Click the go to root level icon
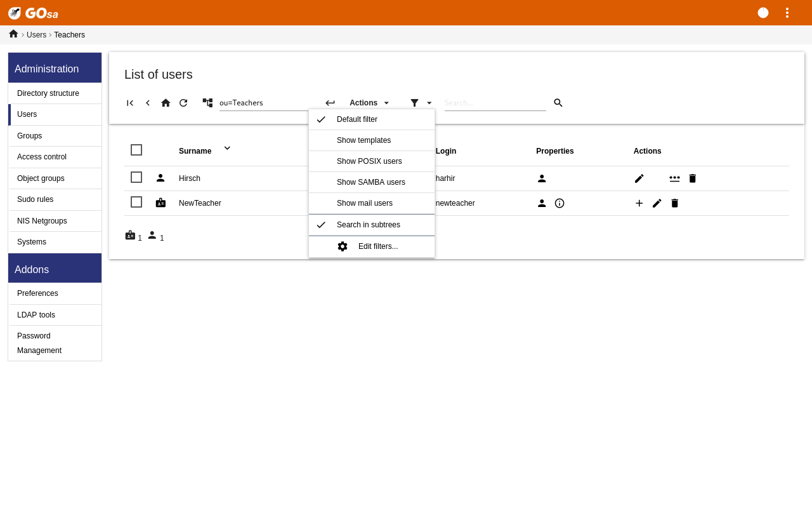 pyautogui.click(x=130, y=103)
